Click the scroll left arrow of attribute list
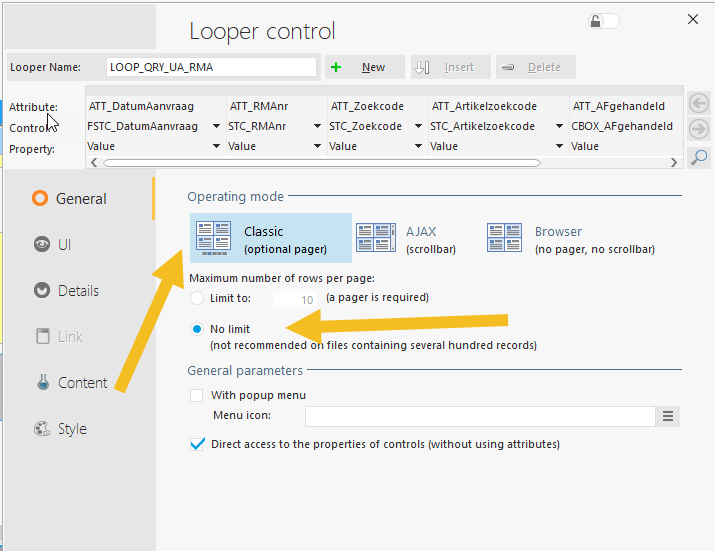The height and width of the screenshot is (551, 715). pyautogui.click(x=94, y=163)
